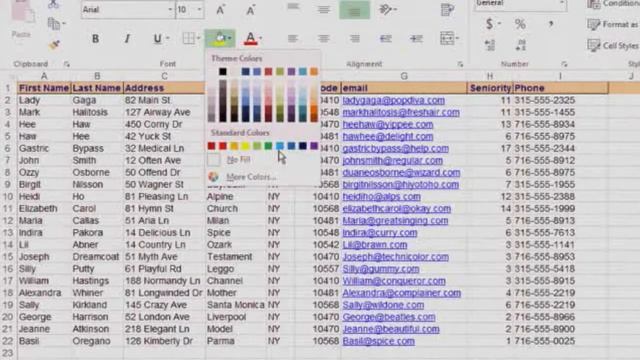Apply Comma Style format
640x360 pixels.
coord(551,24)
